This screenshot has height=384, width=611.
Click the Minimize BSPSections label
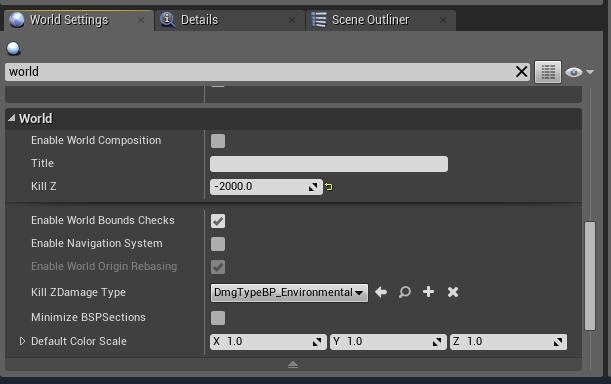88,317
